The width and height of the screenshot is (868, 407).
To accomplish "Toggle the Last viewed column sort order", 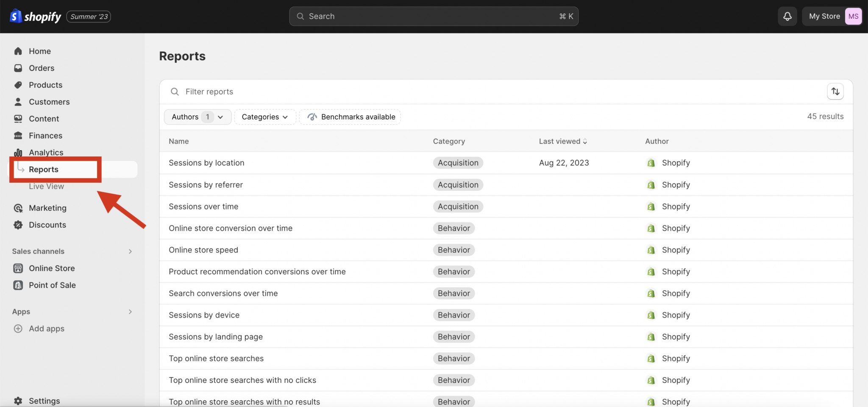I will pos(562,141).
